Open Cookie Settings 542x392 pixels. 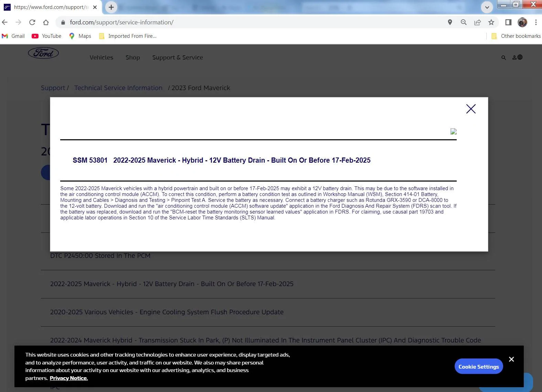pos(479,367)
